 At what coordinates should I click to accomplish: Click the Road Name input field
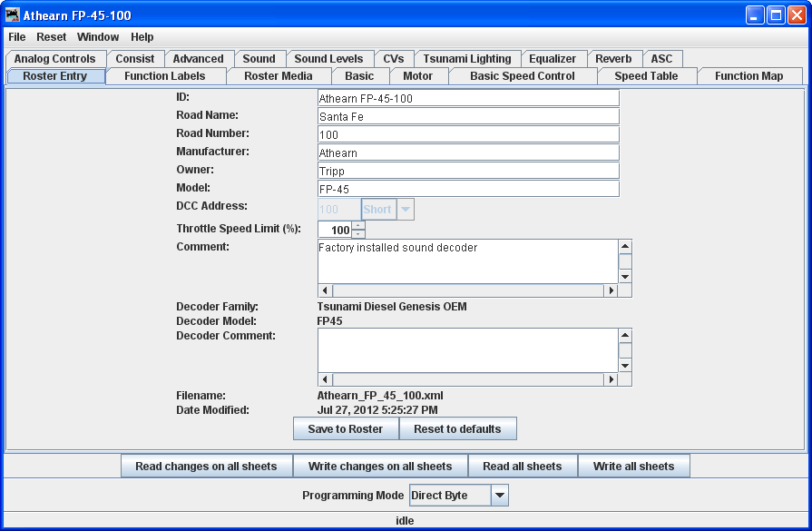(x=468, y=116)
